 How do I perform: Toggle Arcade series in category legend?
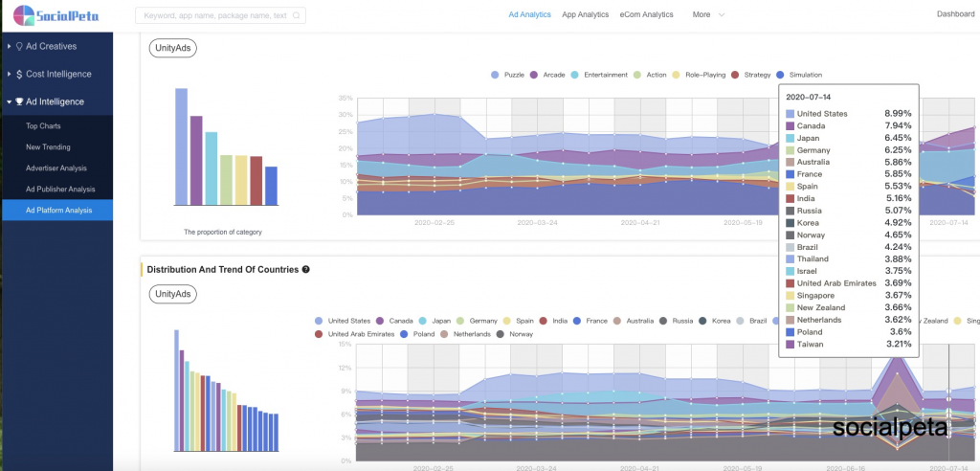point(547,75)
